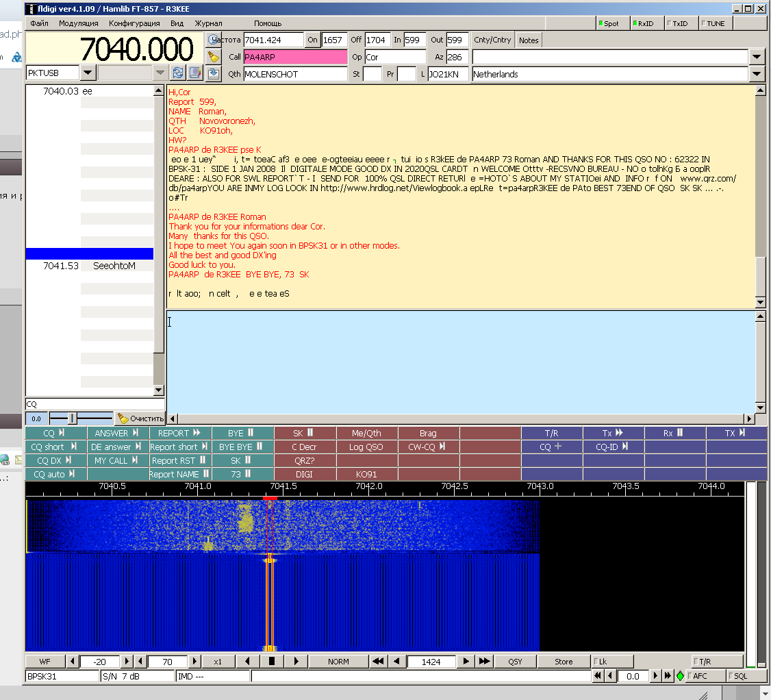771x700 pixels.
Task: Open the Конфигурация menu
Action: pyautogui.click(x=134, y=23)
